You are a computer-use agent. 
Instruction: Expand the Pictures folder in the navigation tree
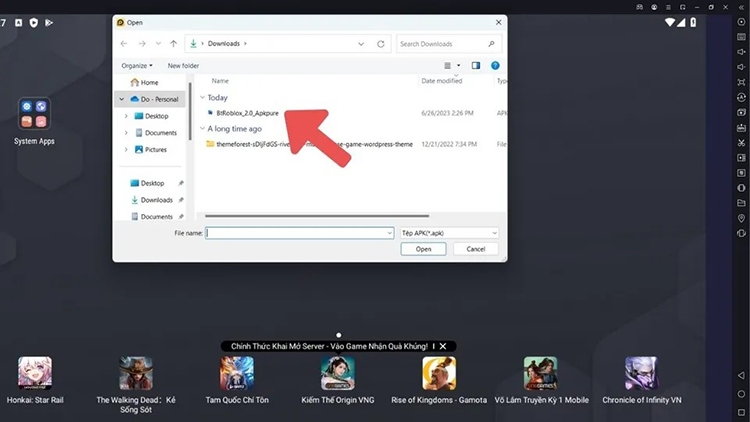[x=126, y=150]
